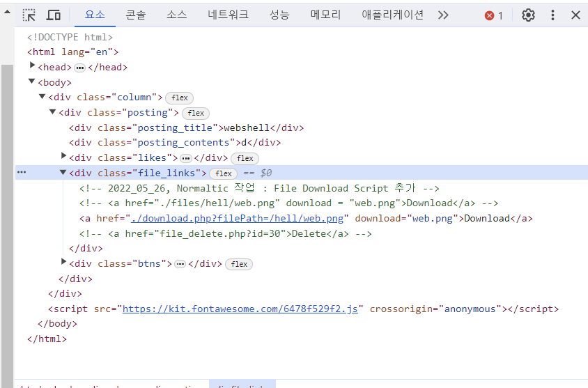Toggle flex badge on posting div

pyautogui.click(x=196, y=114)
